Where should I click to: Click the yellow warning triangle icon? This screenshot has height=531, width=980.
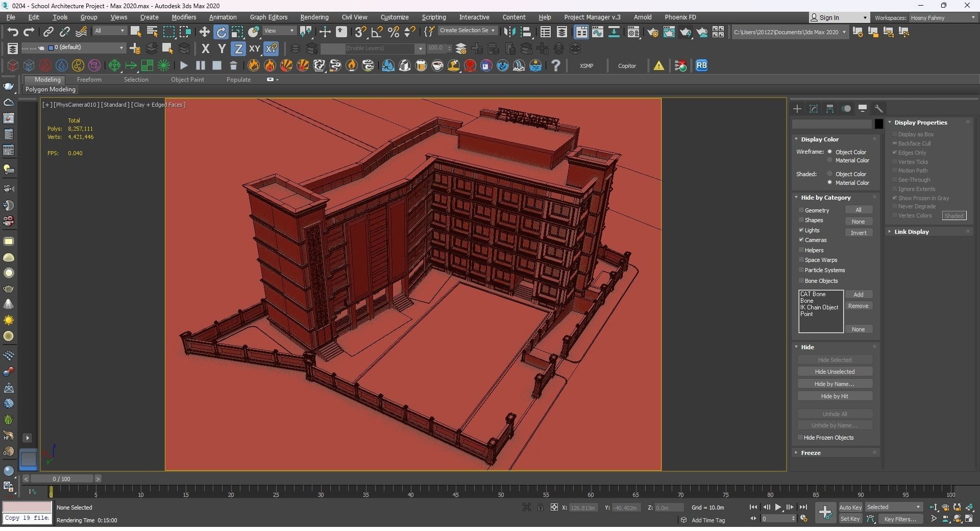(x=659, y=66)
